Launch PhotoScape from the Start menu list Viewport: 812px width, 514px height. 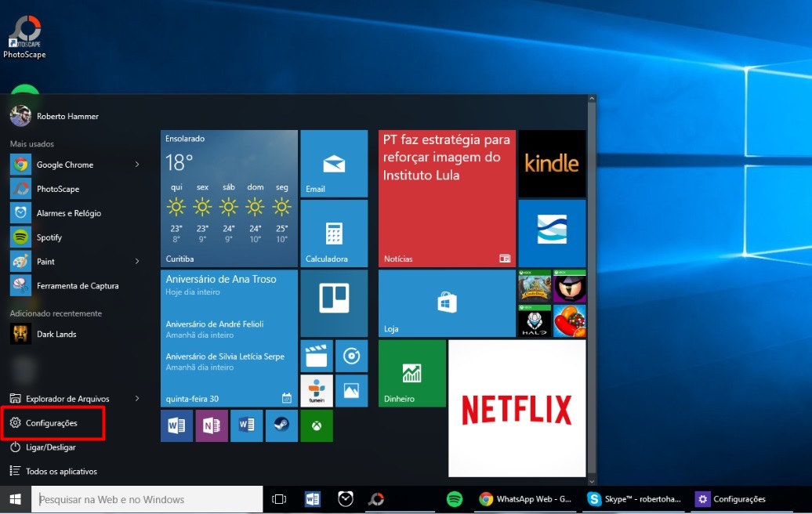pos(75,189)
